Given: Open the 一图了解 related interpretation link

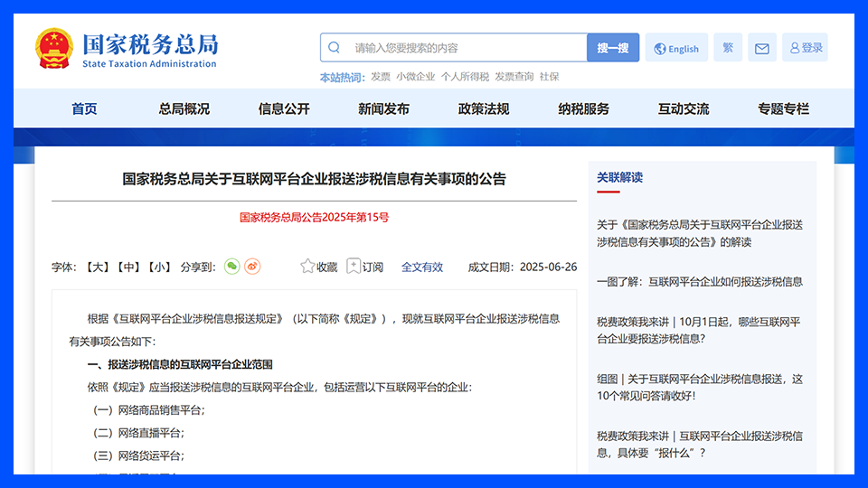Looking at the screenshot, I should click(x=699, y=282).
